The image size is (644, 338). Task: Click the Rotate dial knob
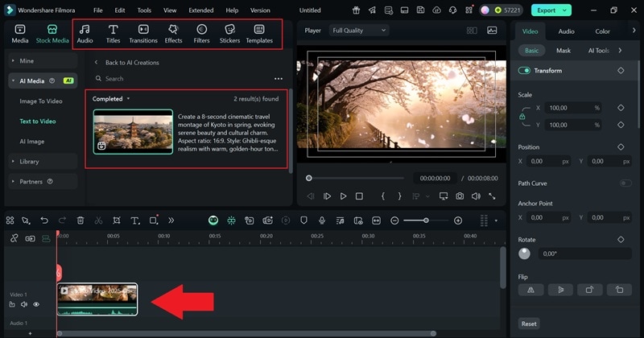point(524,253)
